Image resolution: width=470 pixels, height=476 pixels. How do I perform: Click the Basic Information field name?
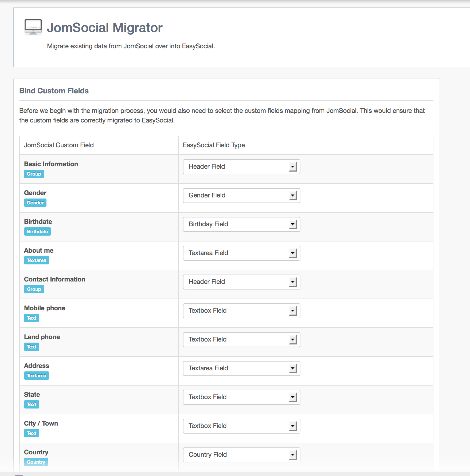point(51,164)
